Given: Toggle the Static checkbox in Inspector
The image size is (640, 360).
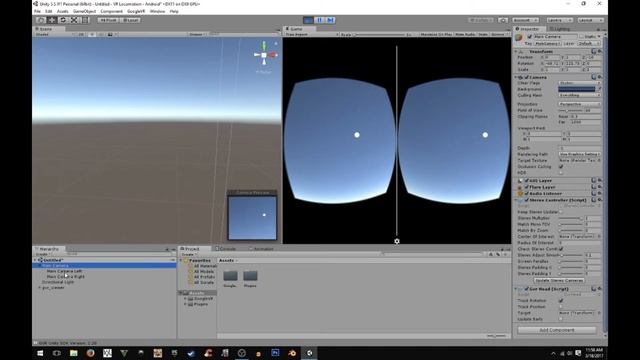Looking at the screenshot, I should (x=581, y=37).
